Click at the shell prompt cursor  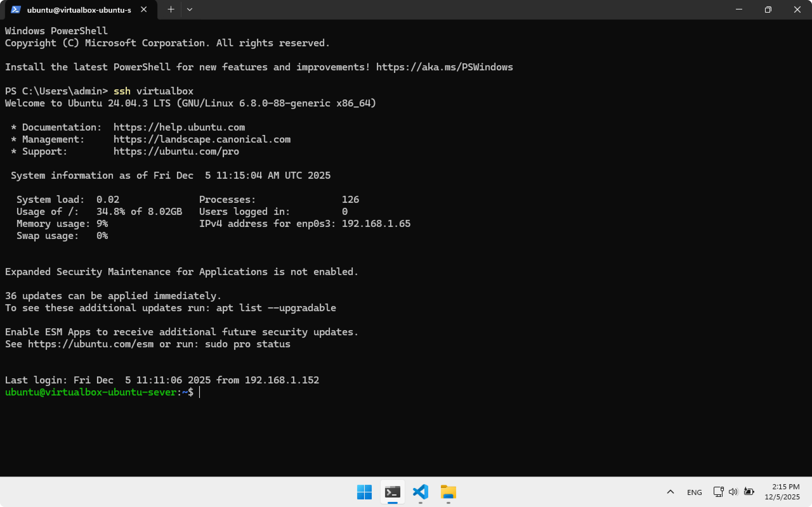[200, 392]
